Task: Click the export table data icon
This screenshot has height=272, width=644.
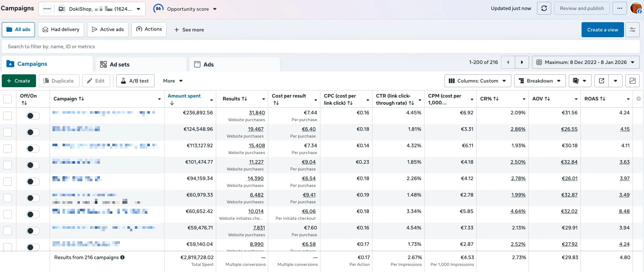Action: click(x=602, y=81)
